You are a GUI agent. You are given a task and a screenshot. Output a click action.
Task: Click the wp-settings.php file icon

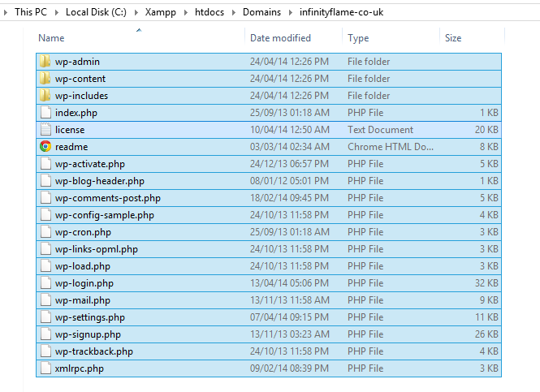[x=45, y=317]
